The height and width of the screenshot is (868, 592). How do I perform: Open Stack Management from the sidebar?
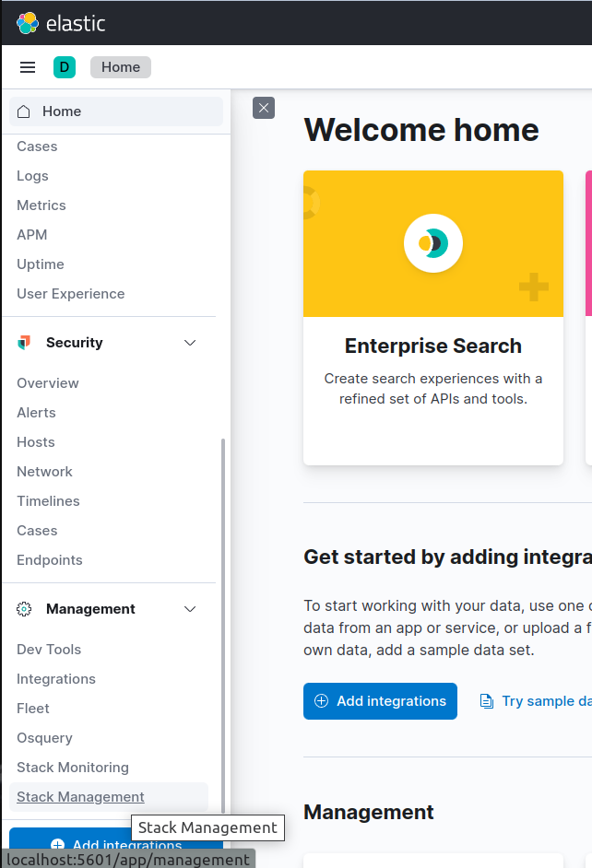point(80,796)
